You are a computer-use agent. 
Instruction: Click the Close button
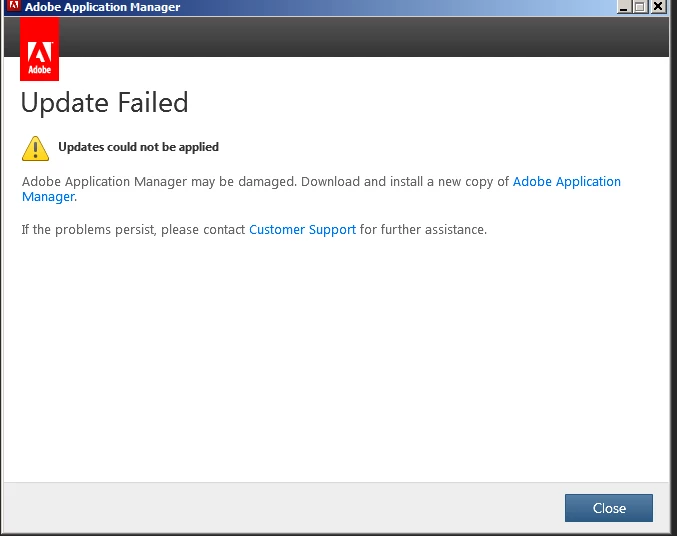pos(609,508)
